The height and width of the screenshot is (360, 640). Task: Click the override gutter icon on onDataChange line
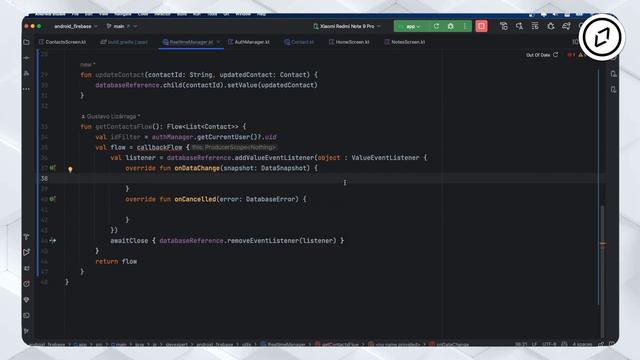[53, 168]
